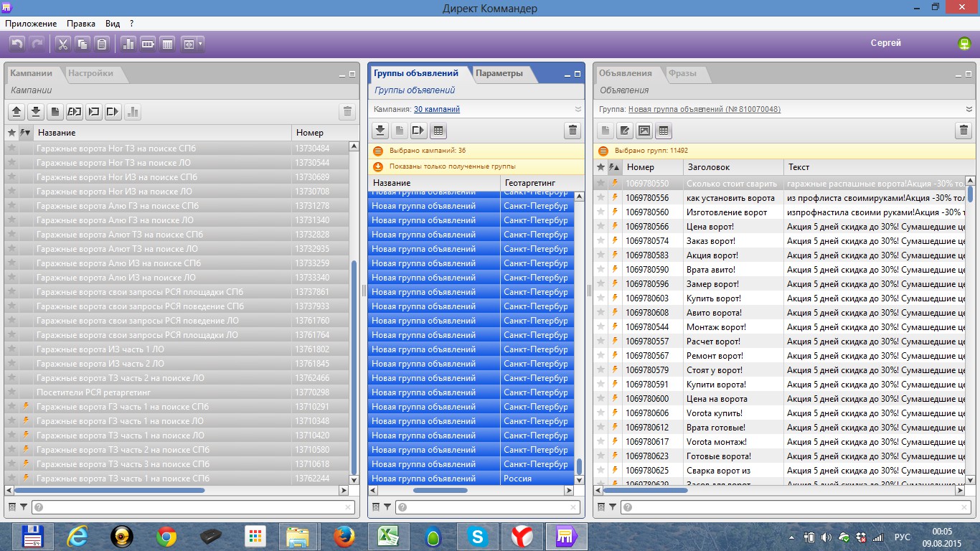The width and height of the screenshot is (980, 551).
Task: Create new campaign with the page icon
Action: [55, 112]
